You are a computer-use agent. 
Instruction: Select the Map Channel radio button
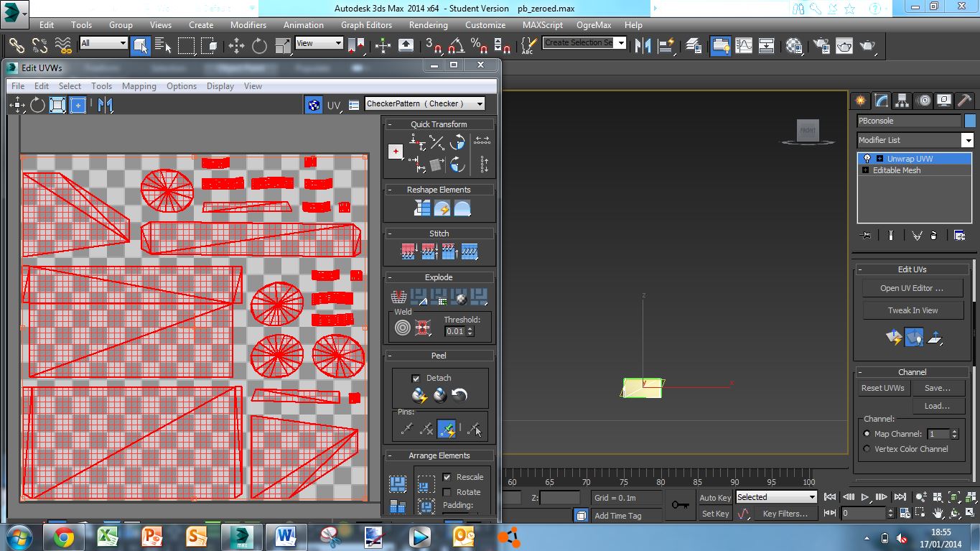click(x=867, y=434)
